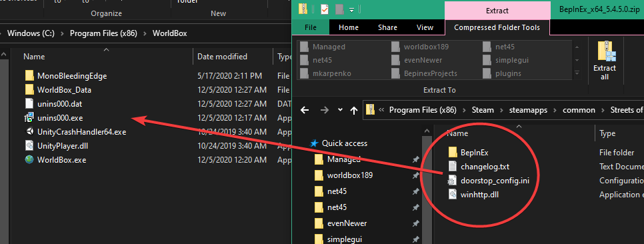
Task: Open the WorldBox_Data folder icon
Action: click(x=29, y=89)
